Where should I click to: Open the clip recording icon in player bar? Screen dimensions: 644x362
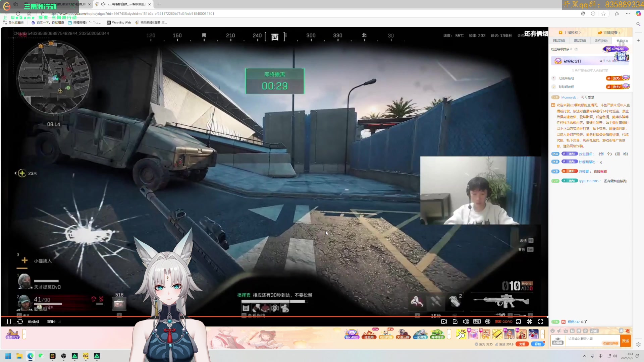(x=444, y=321)
